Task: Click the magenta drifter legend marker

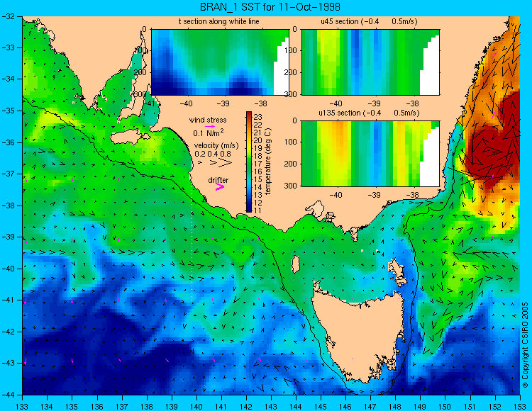Action: click(x=220, y=186)
